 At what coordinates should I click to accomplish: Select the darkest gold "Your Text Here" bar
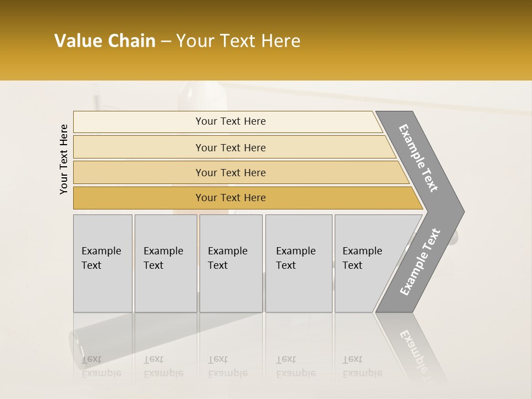tap(230, 198)
